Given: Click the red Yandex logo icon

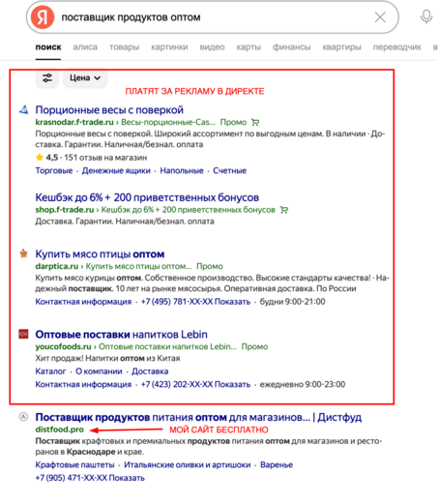Looking at the screenshot, I should pos(43,17).
